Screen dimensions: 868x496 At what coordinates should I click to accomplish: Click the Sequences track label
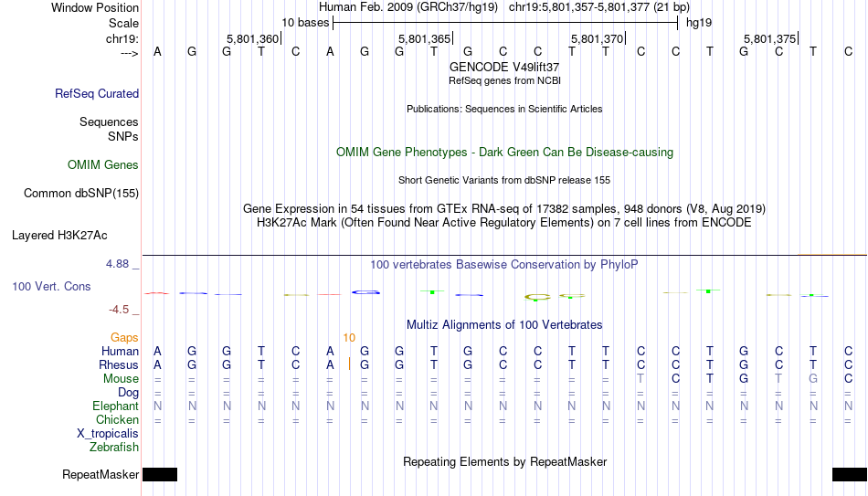click(x=109, y=121)
